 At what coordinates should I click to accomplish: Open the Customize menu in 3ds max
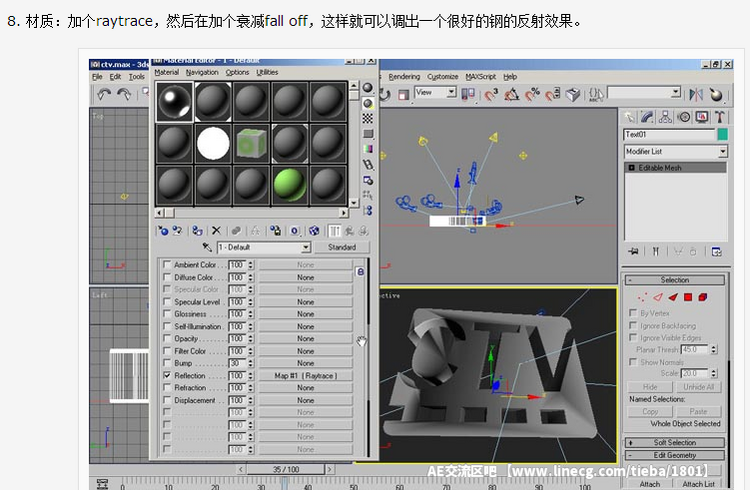[x=442, y=77]
